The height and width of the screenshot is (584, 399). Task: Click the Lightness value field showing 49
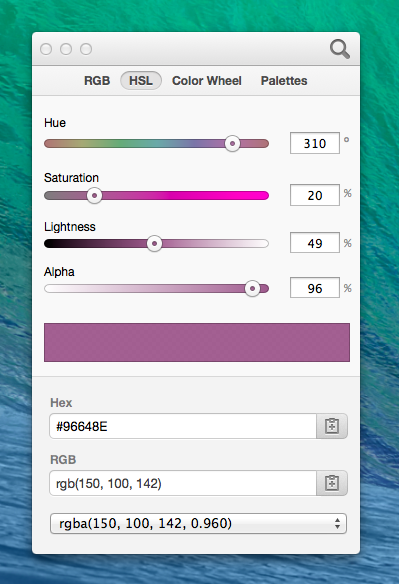315,243
